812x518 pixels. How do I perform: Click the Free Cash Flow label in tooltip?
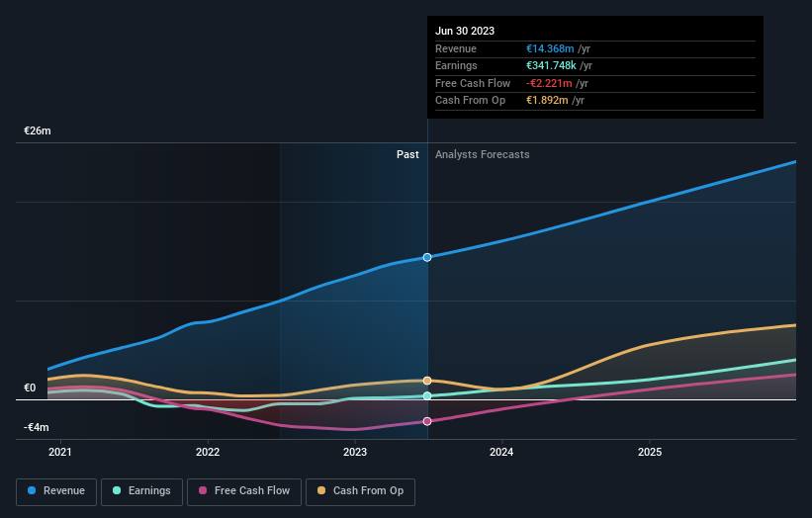tap(473, 83)
